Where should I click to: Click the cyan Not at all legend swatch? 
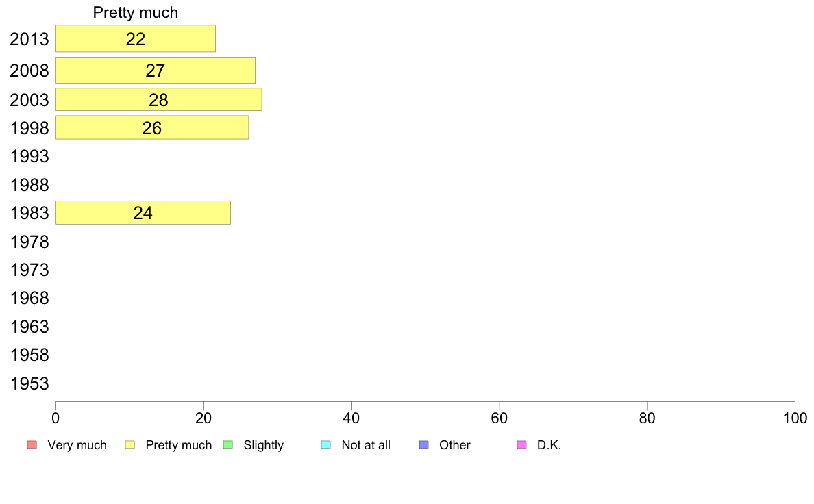326,445
